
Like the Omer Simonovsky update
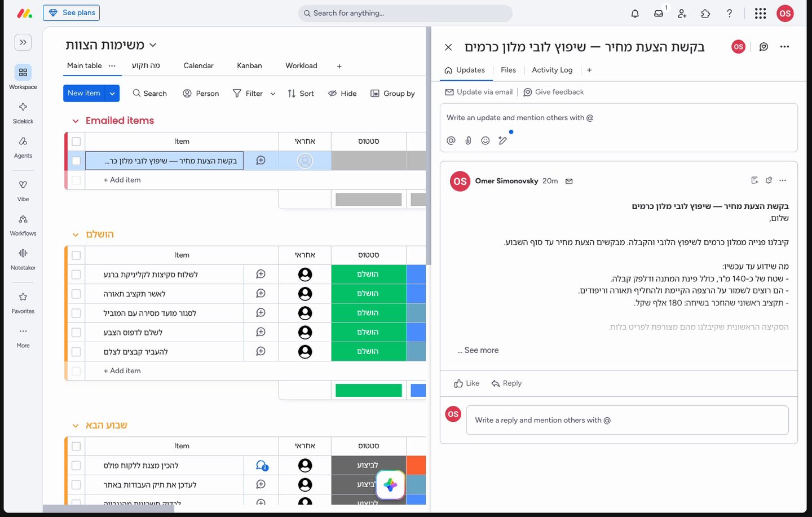(466, 383)
